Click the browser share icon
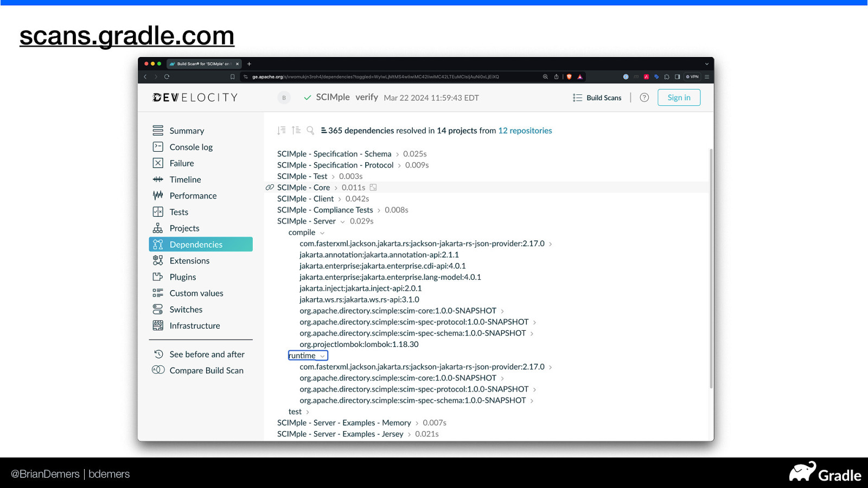Viewport: 868px width, 488px height. point(556,77)
